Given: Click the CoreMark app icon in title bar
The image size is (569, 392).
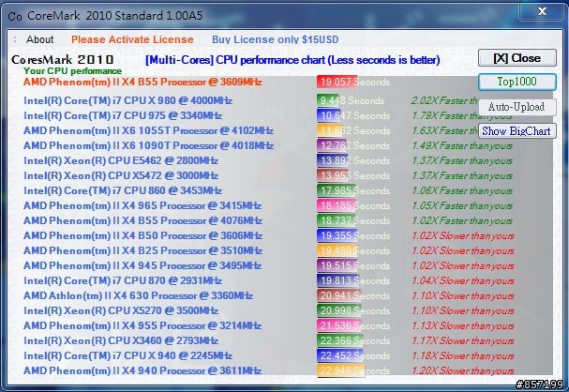Looking at the screenshot, I should [x=14, y=16].
